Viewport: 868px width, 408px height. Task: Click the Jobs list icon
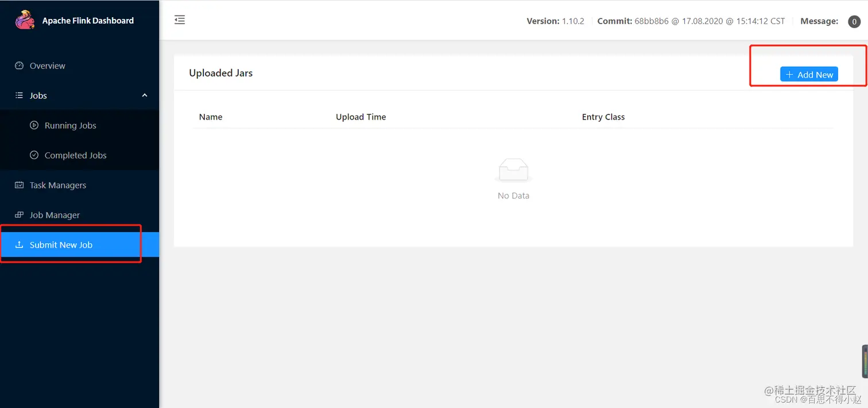[x=19, y=95]
